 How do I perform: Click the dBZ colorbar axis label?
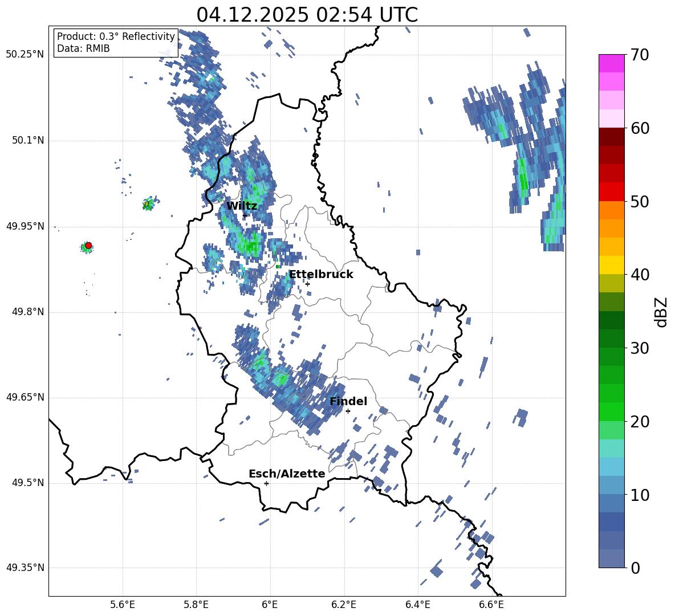661,312
